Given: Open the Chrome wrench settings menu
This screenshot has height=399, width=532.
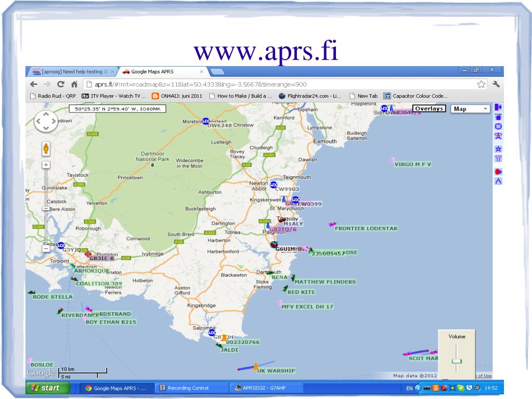Looking at the screenshot, I should point(496,84).
